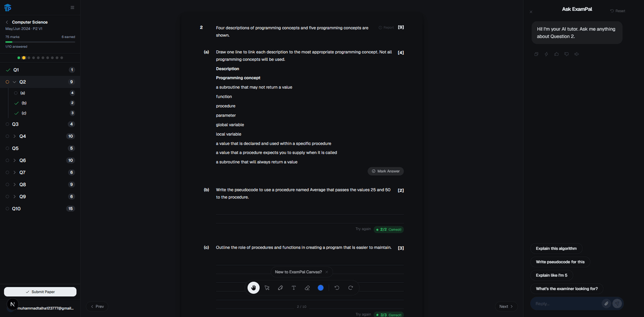Expand the Q4 sub-questions
The width and height of the screenshot is (644, 317).
[14, 136]
